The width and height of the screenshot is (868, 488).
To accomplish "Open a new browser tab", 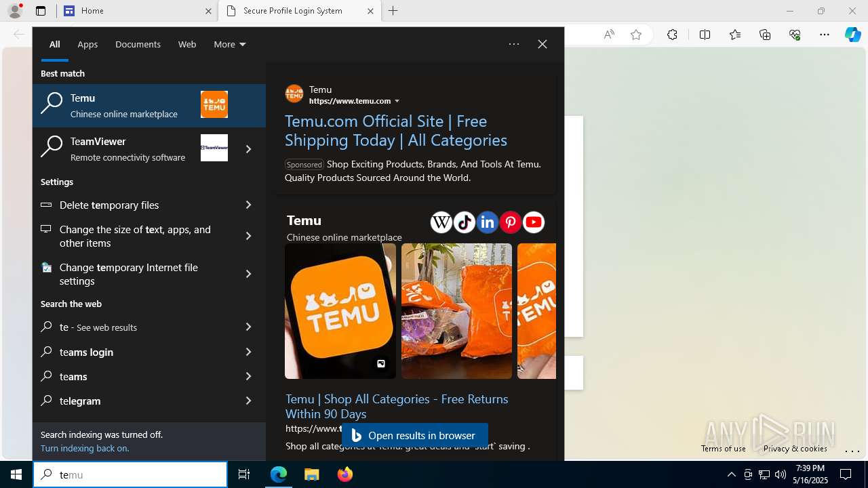I will pos(393,11).
